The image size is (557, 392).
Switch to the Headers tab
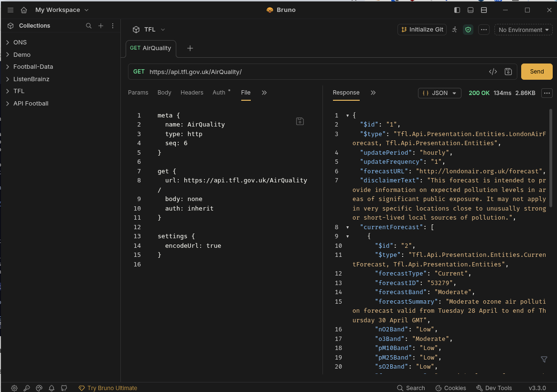click(x=192, y=93)
